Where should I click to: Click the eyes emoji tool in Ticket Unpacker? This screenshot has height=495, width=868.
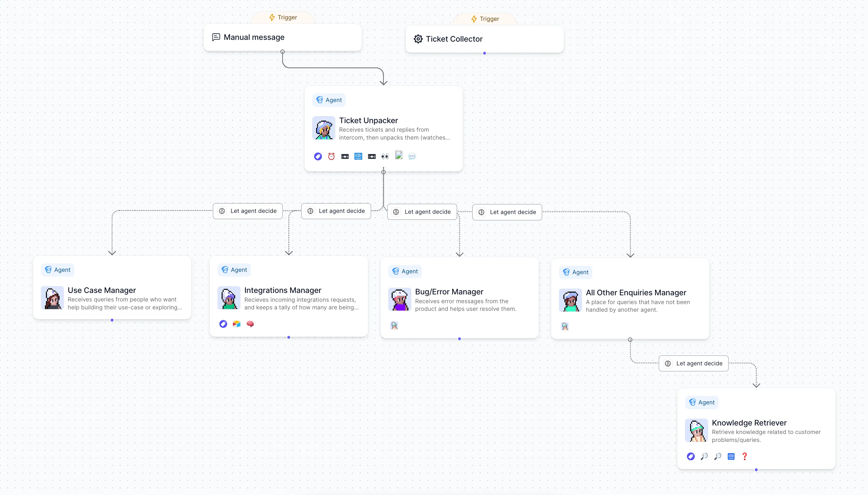tap(385, 156)
